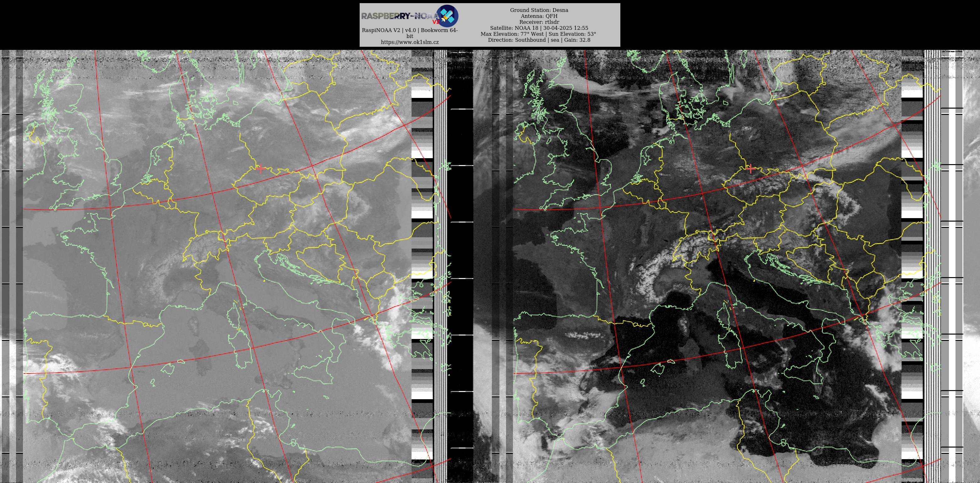Select the 'RaspiNOAA V2 | v4.0 | Bookworm 64-bit' text
Viewport: 980px width, 483px height.
pos(410,33)
